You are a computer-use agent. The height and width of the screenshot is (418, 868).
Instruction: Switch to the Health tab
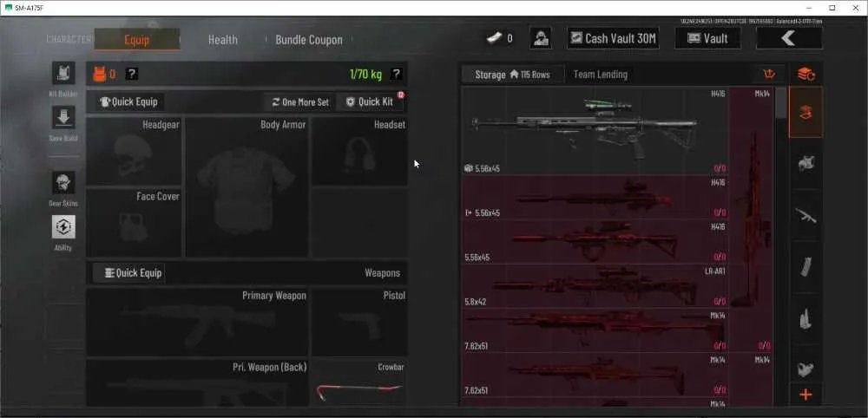[x=222, y=40]
